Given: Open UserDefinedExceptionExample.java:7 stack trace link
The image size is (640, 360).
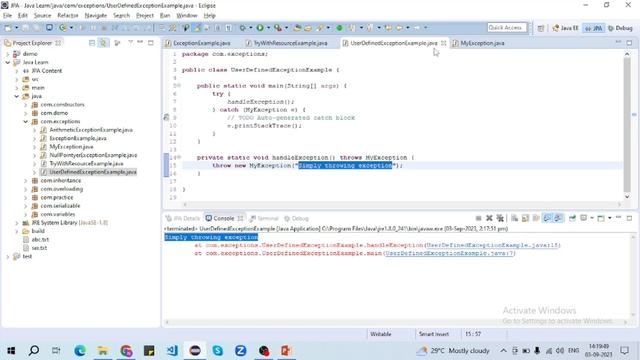Looking at the screenshot, I should point(449,253).
